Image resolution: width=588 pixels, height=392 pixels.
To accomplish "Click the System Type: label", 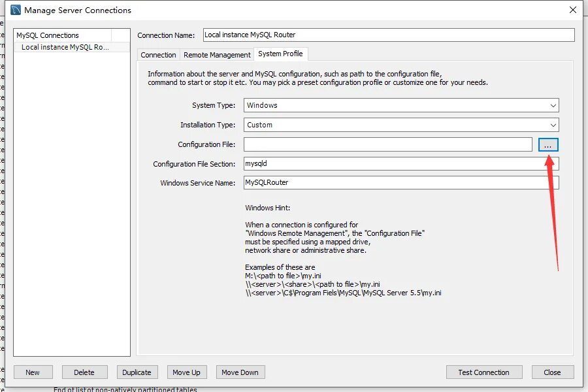I will pyautogui.click(x=214, y=105).
